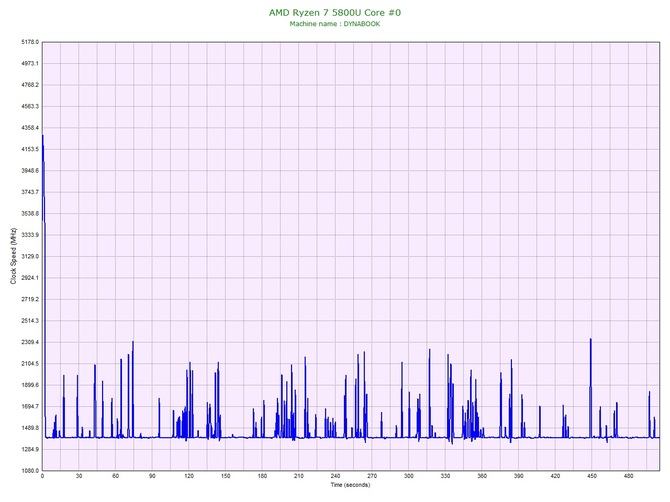Image resolution: width=670 pixels, height=502 pixels.
Task: Click the y-axis value 4768.2
Action: [x=30, y=85]
